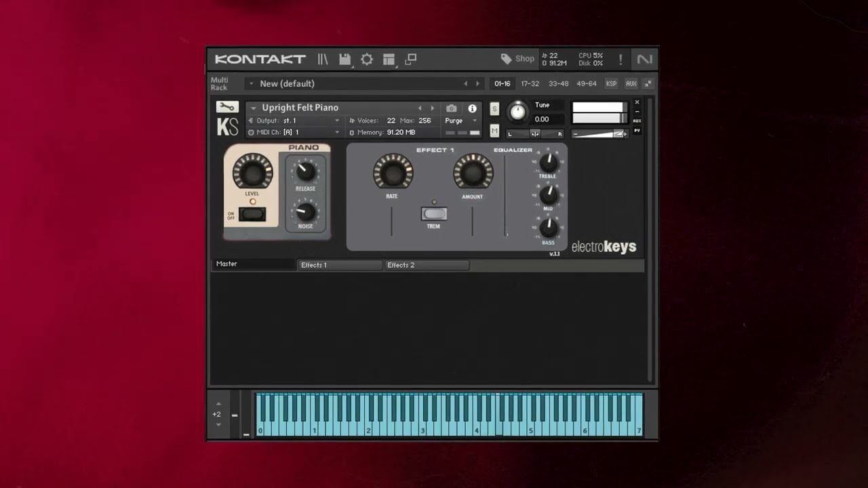Click the CPU 5% meter readout
The width and height of the screenshot is (868, 488).
(591, 56)
